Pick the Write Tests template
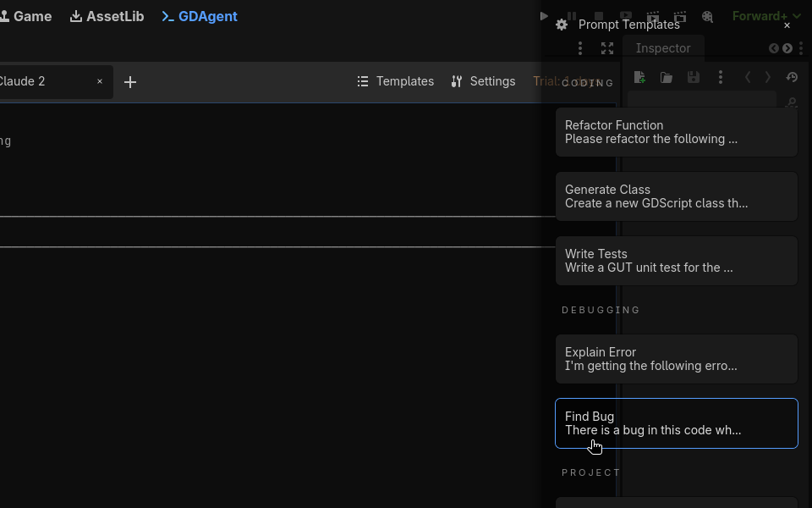This screenshot has height=508, width=812. click(676, 261)
